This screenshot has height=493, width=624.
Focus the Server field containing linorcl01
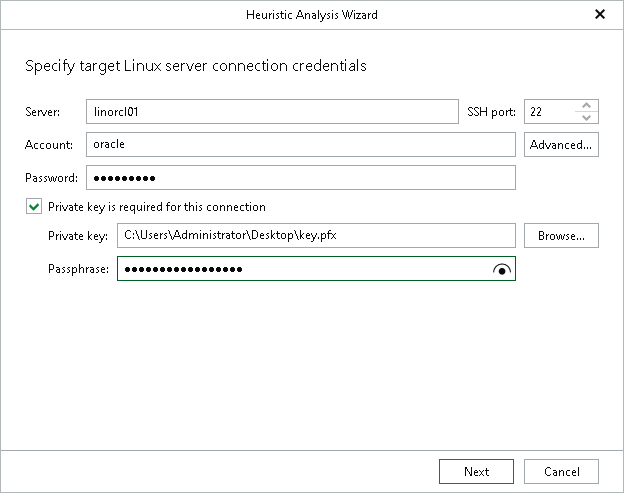pyautogui.click(x=272, y=112)
